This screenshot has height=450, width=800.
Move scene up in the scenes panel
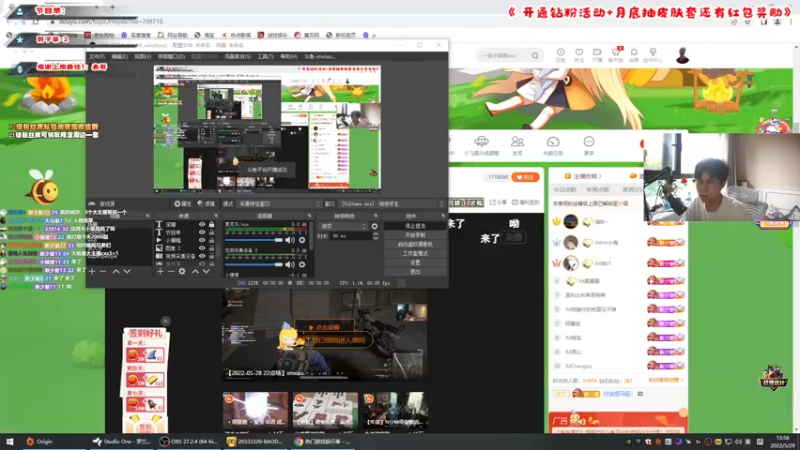(116, 271)
